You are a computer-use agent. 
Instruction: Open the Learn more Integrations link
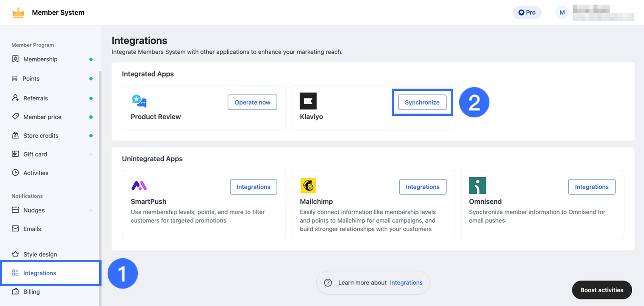(x=406, y=283)
